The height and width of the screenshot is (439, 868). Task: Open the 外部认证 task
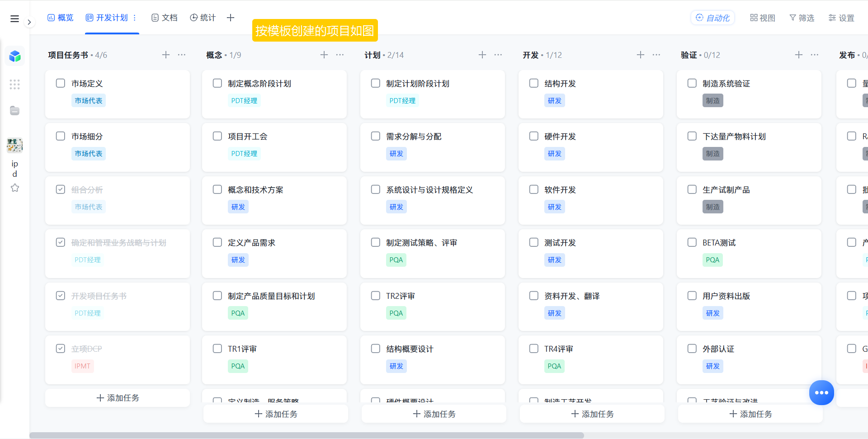tap(749, 360)
